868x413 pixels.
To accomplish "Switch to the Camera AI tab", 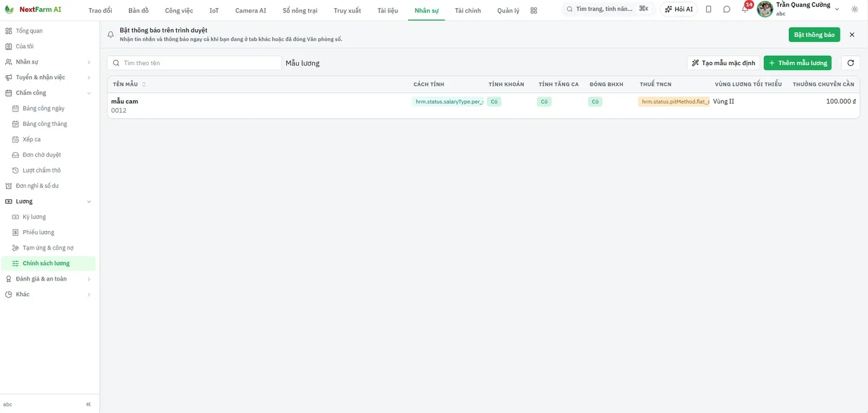I will pyautogui.click(x=251, y=10).
